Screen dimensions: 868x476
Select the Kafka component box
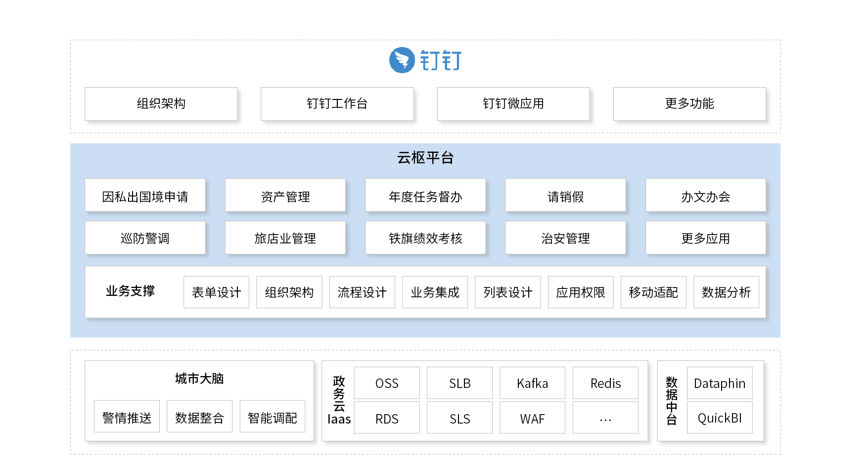coord(533,383)
